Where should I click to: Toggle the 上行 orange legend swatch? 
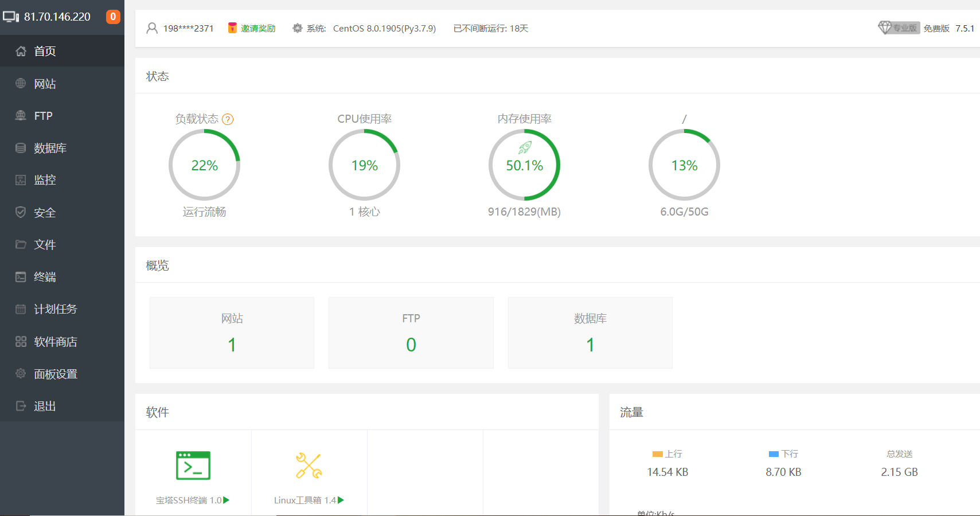(658, 454)
